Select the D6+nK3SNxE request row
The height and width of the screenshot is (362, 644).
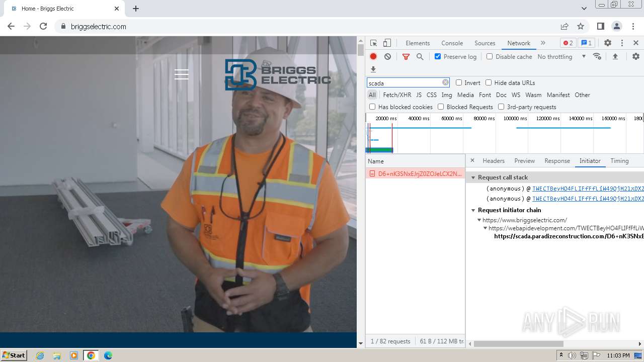(x=415, y=173)
